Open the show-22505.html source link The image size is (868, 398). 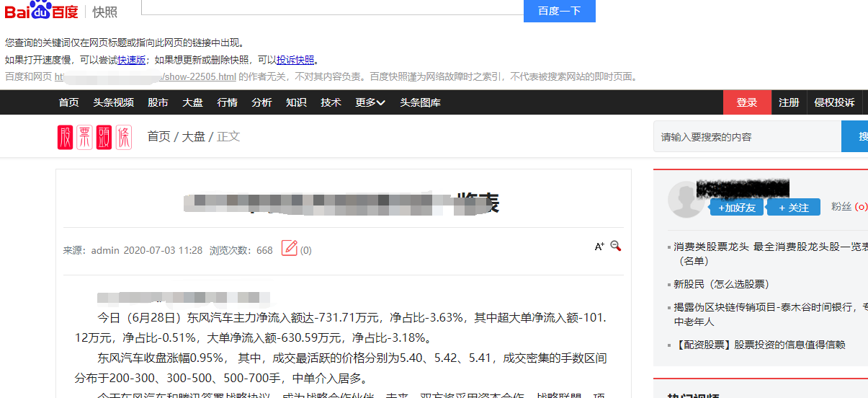(x=146, y=77)
